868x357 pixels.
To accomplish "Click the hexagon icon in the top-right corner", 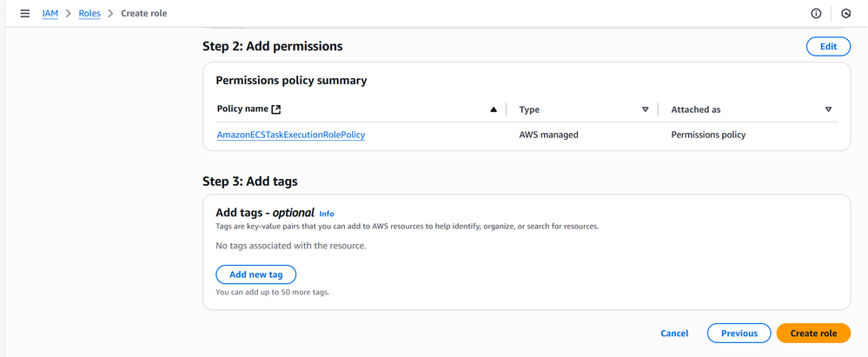I will point(845,14).
